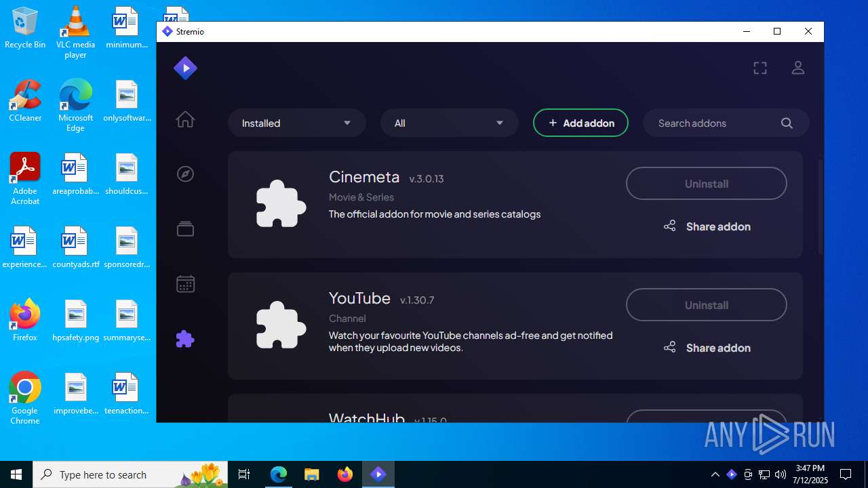This screenshot has height=488, width=868.
Task: Click share icon for Cinemeta addon
Action: click(669, 226)
